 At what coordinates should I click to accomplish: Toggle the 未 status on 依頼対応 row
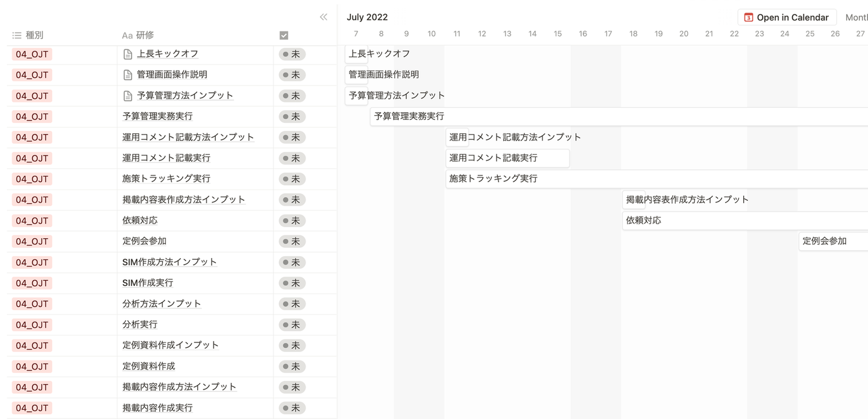[x=292, y=221]
